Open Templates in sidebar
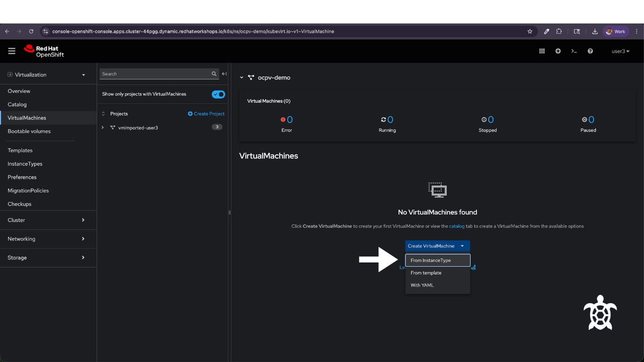 point(20,150)
